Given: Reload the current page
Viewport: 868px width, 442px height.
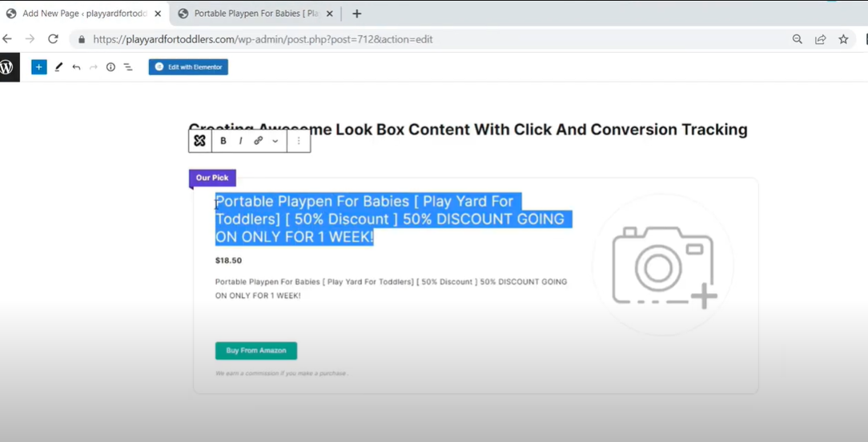Looking at the screenshot, I should tap(53, 38).
